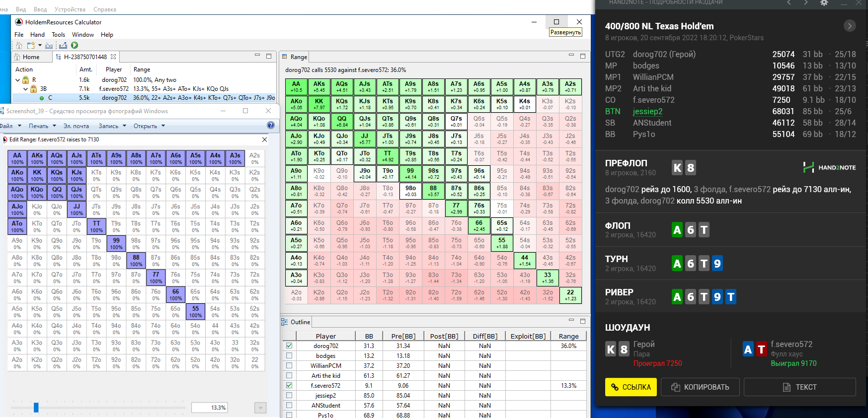Click the 13.3% range input field
868x418 pixels.
(x=210, y=408)
